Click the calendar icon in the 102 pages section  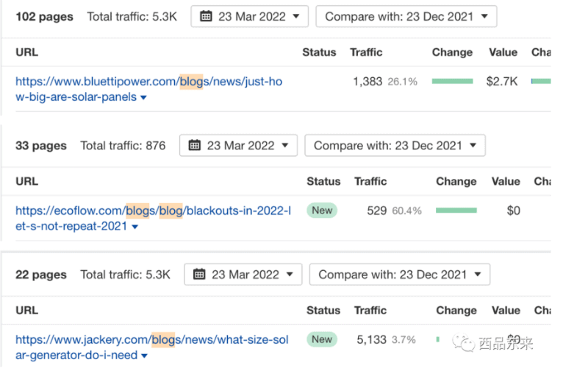206,16
